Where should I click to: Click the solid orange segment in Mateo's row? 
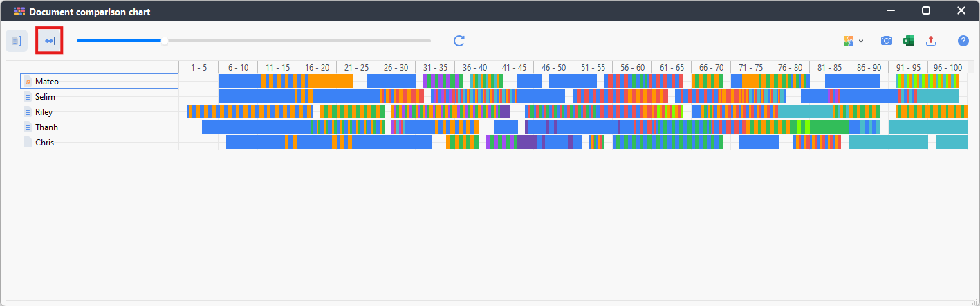coord(331,82)
